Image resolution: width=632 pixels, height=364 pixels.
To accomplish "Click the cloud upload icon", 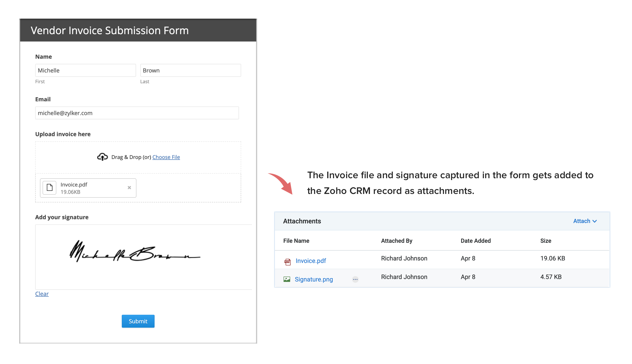I will click(102, 157).
